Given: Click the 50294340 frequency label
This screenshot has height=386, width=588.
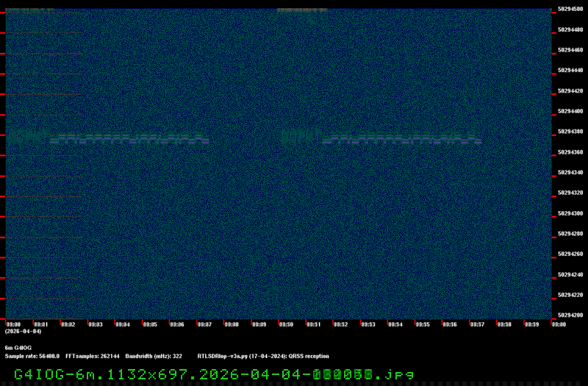Looking at the screenshot, I should pyautogui.click(x=570, y=172).
